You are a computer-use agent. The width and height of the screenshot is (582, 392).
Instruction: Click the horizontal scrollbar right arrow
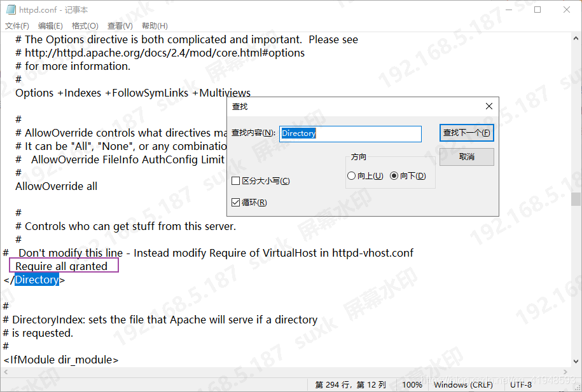(x=565, y=372)
